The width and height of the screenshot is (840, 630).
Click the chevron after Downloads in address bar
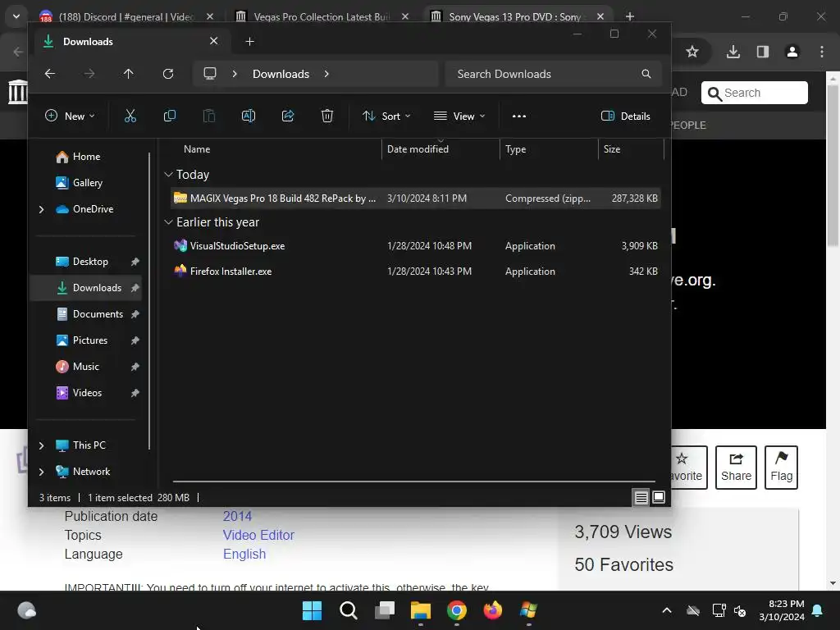(326, 74)
